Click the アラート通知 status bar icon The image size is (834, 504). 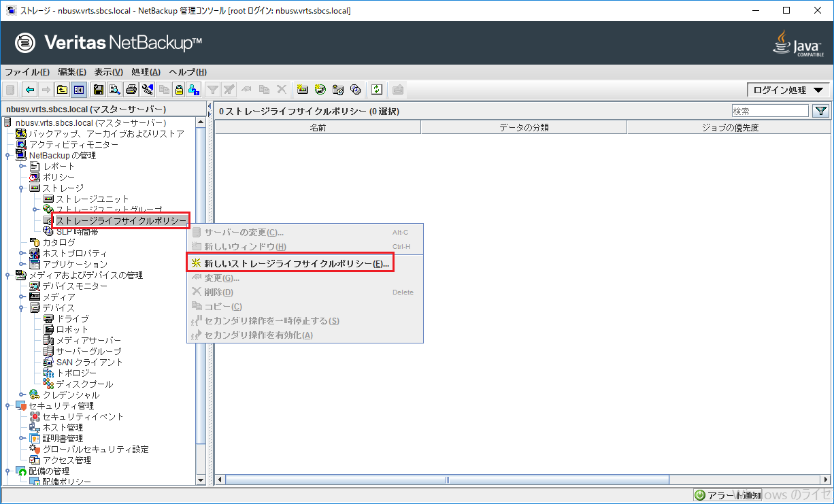coord(700,495)
